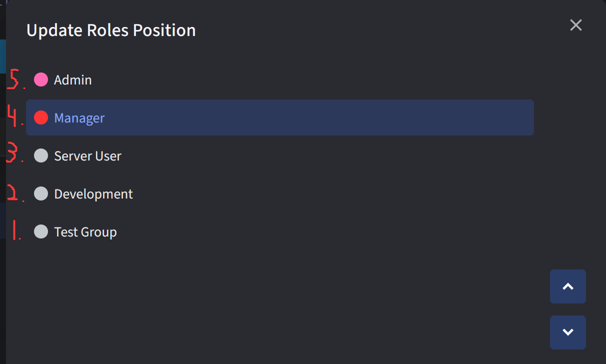This screenshot has width=606, height=364.
Task: Select the Development role
Action: (93, 194)
